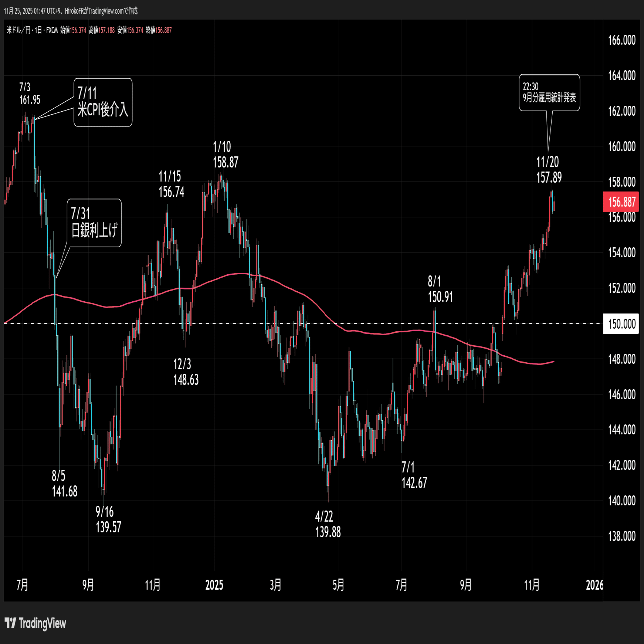
Task: Click the 146.000 price axis label
Action: [x=622, y=394]
